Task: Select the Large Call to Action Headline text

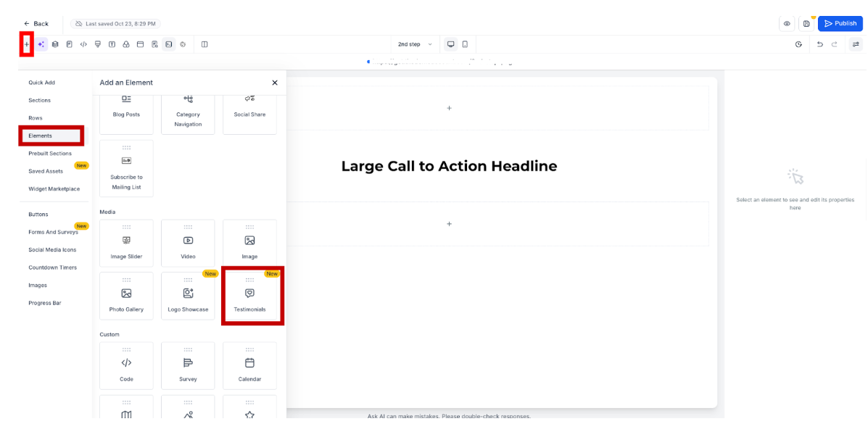Action: tap(449, 166)
